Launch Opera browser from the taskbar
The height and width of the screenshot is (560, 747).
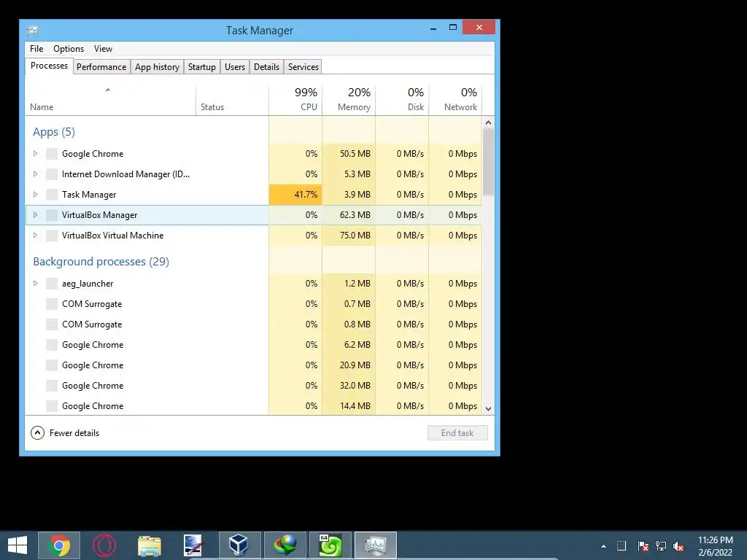104,545
